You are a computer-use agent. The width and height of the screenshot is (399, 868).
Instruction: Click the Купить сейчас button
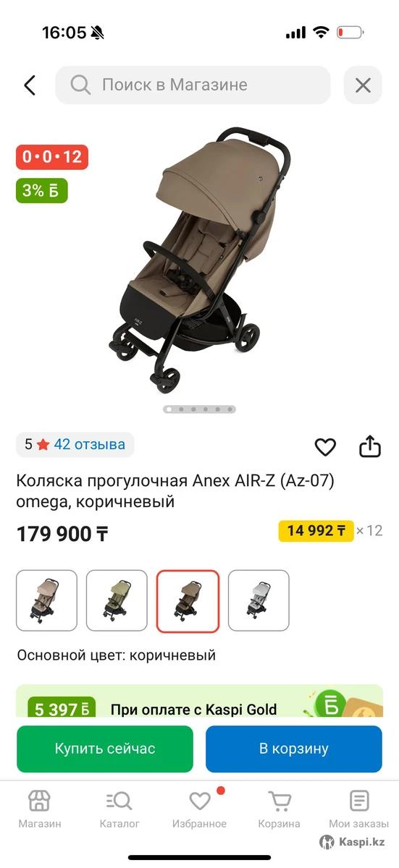pos(105,749)
